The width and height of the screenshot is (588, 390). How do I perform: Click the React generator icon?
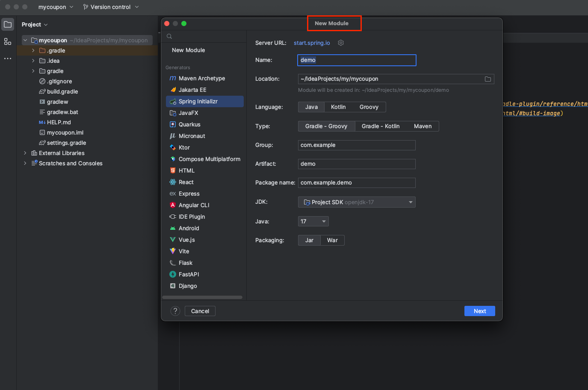tap(173, 182)
